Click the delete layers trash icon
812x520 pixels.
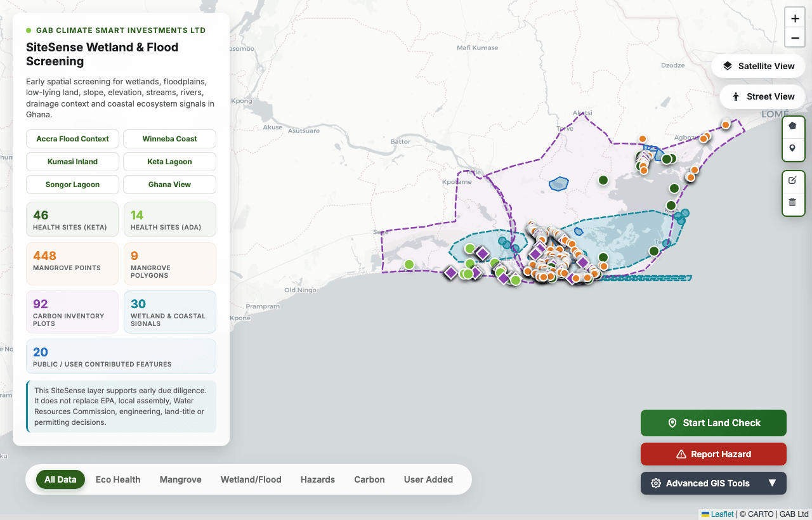coord(792,203)
